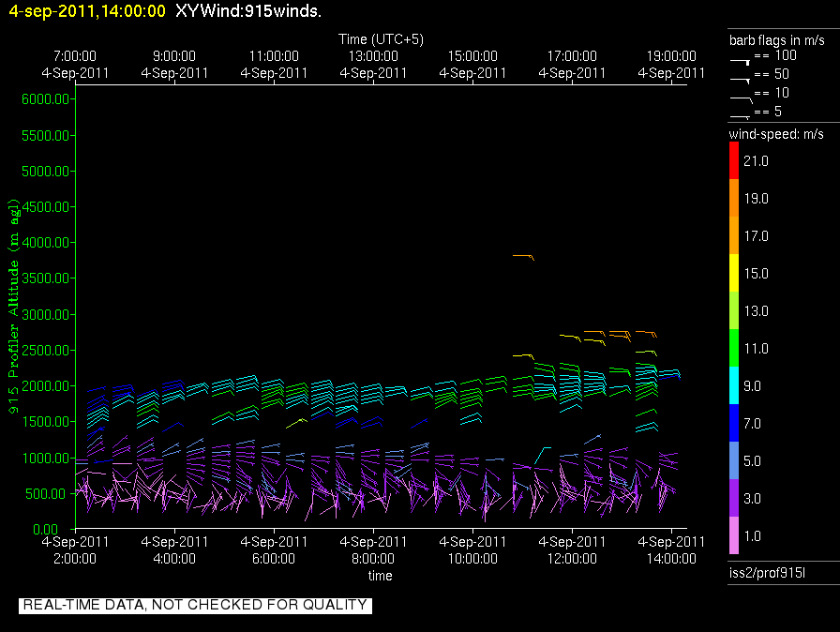Select the 13:00:00 top axis time label
This screenshot has height=632, width=840.
click(x=373, y=56)
